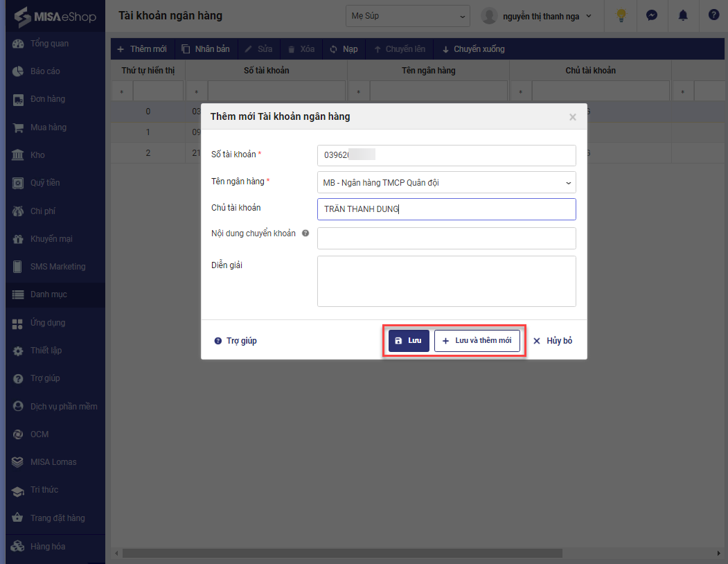Click Hủy bỏ cancel button
728x564 pixels.
tap(553, 341)
